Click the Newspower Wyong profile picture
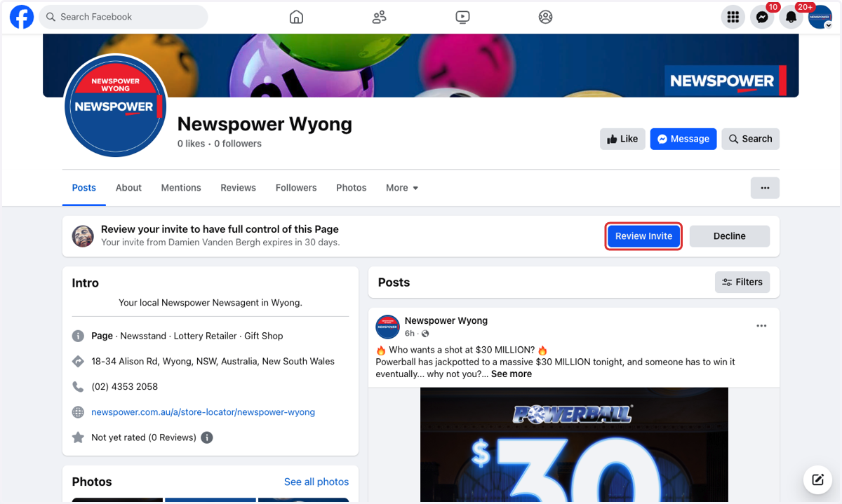 tap(115, 106)
